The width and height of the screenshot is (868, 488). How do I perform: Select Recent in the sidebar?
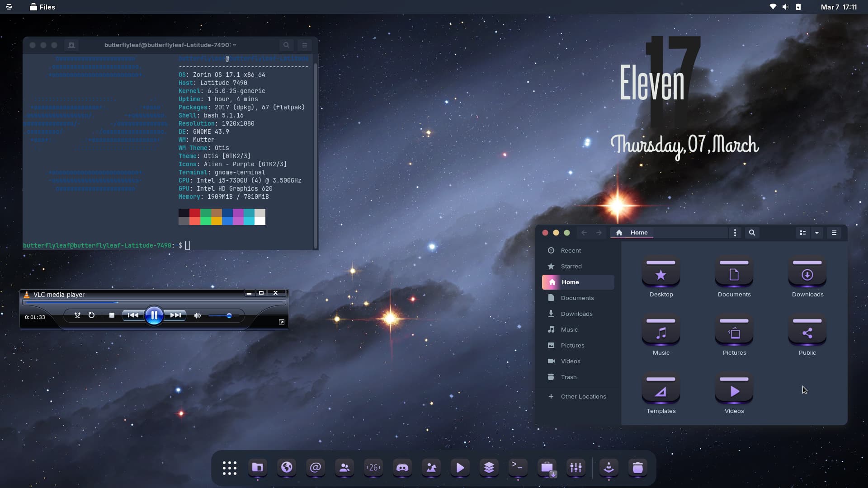tap(578, 250)
